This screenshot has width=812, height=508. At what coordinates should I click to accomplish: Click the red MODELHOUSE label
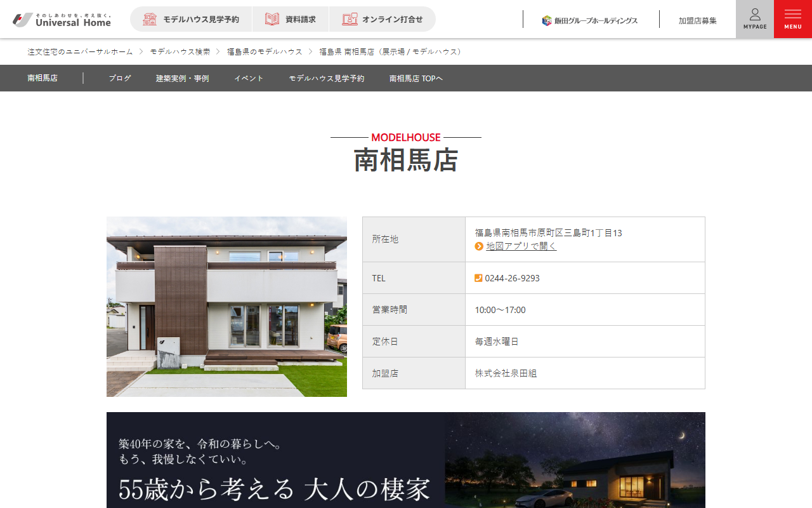[406, 137]
